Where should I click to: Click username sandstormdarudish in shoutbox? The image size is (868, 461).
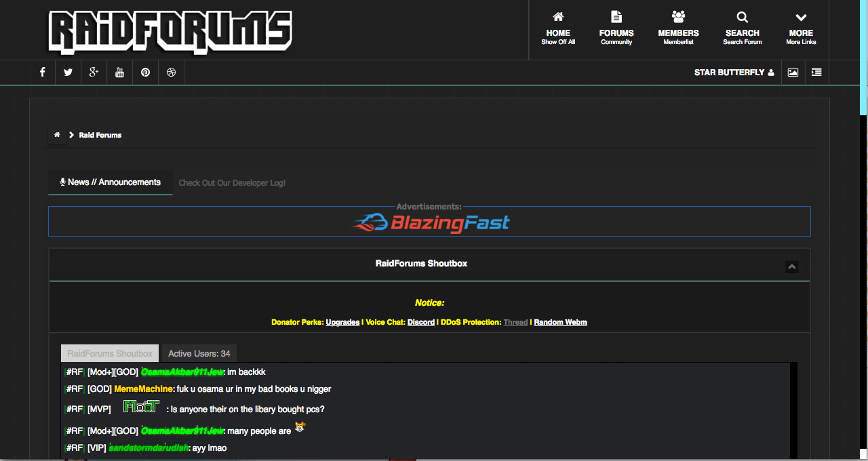tap(149, 448)
